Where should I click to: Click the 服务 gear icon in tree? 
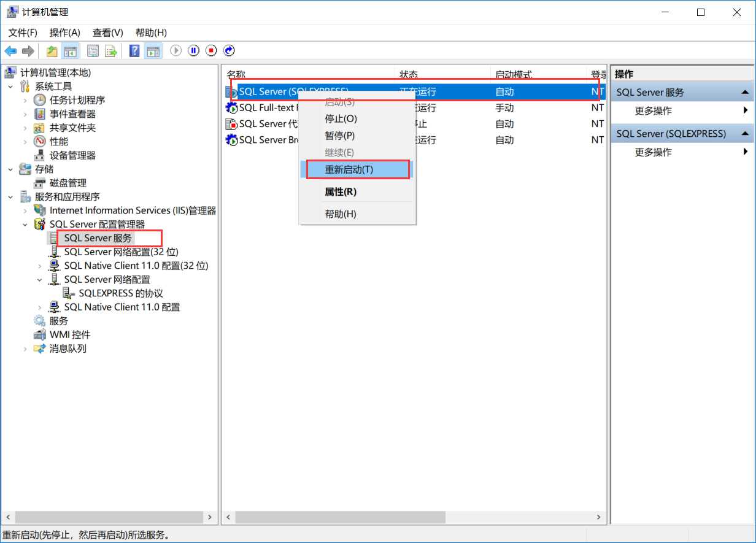click(40, 321)
